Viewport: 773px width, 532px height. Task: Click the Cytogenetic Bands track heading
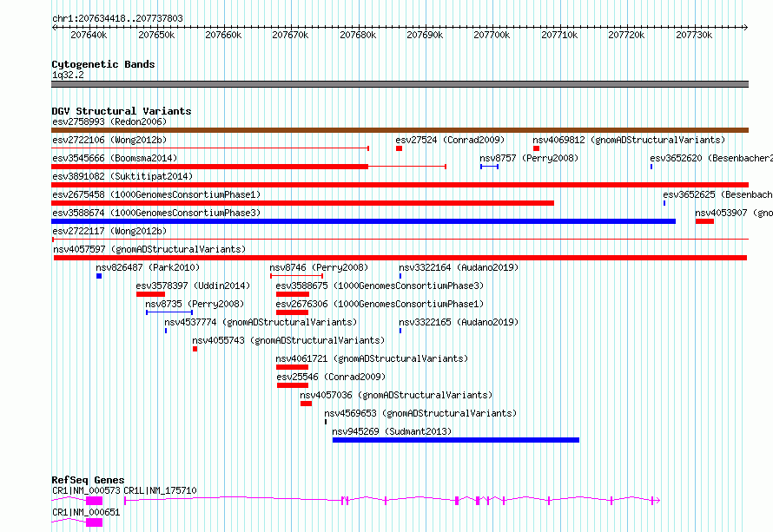(x=103, y=64)
